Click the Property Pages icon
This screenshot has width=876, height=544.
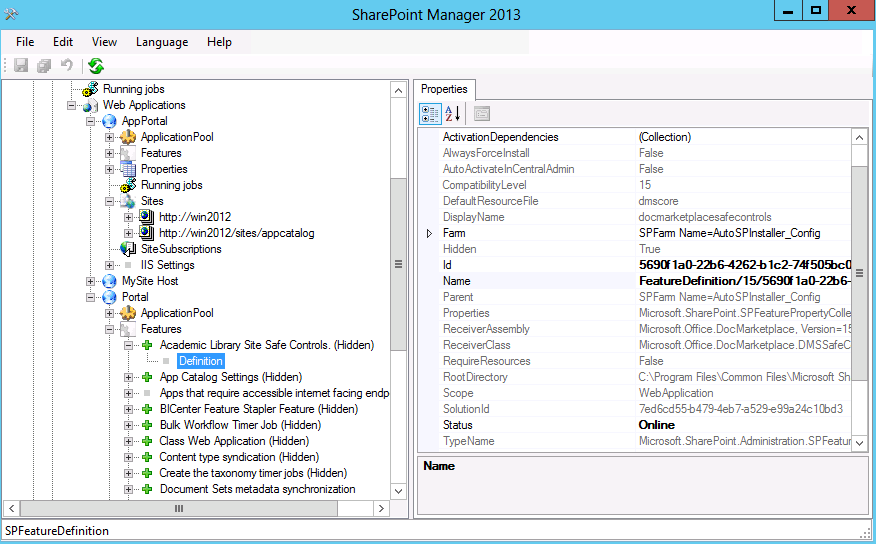tap(482, 114)
